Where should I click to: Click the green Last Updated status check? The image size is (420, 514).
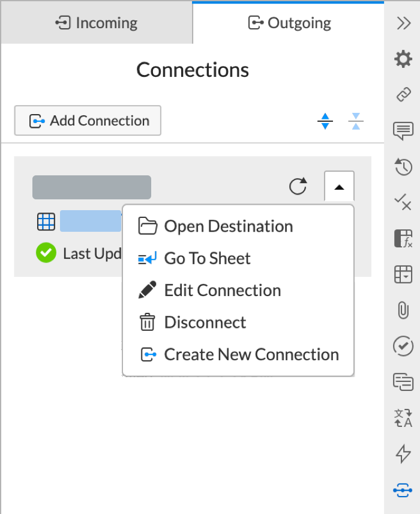(46, 253)
